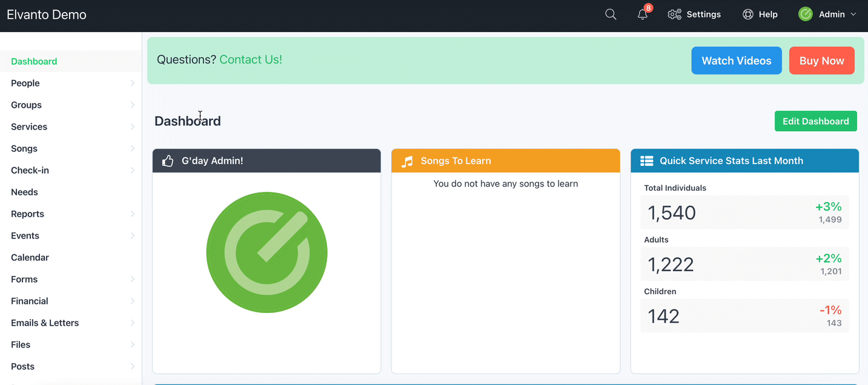Open Reports in the sidebar
This screenshot has height=385, width=868.
tap(71, 214)
